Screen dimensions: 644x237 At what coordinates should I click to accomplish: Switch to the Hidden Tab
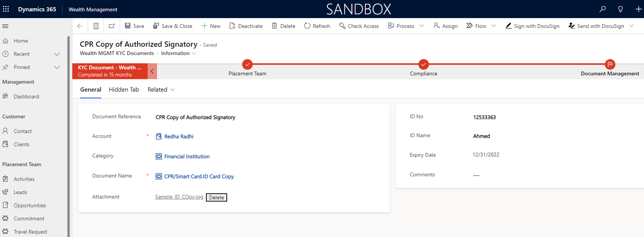click(x=124, y=90)
